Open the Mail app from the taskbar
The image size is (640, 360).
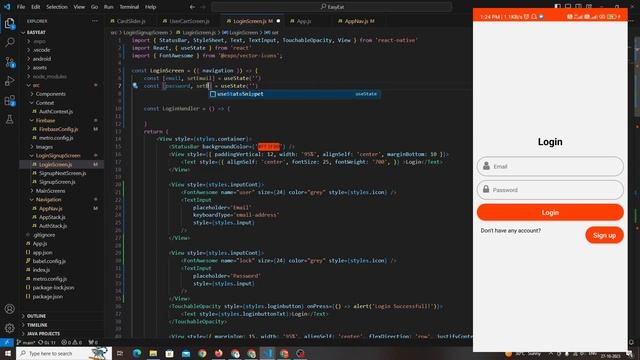[x=186, y=353]
